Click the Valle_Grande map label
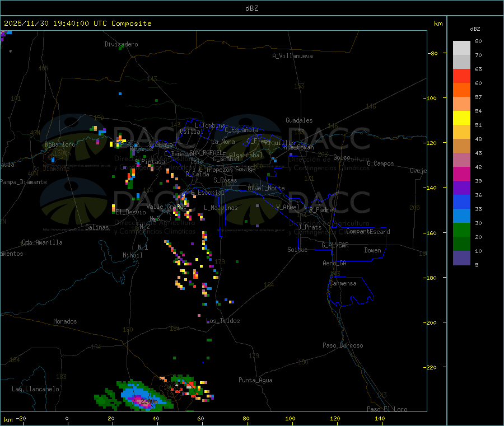 (x=166, y=207)
